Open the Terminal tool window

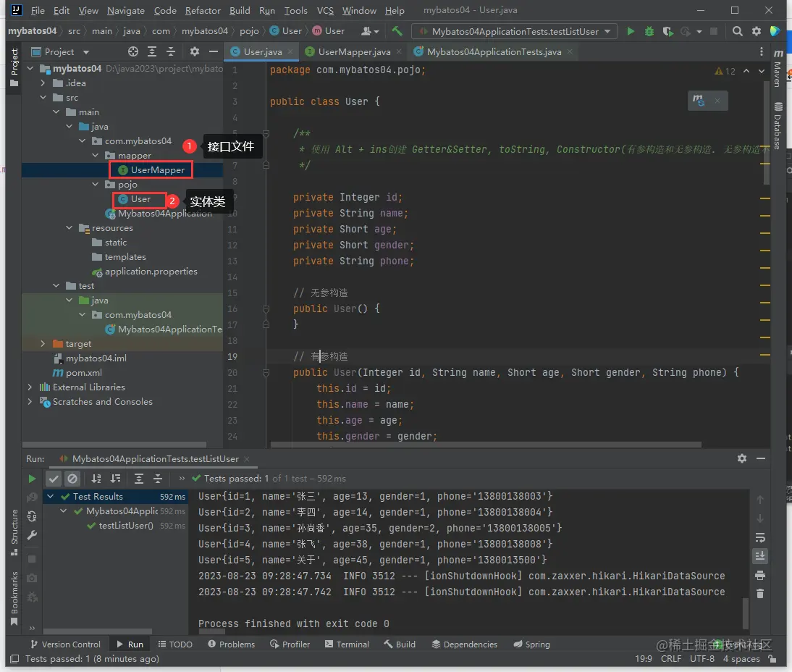click(x=347, y=644)
